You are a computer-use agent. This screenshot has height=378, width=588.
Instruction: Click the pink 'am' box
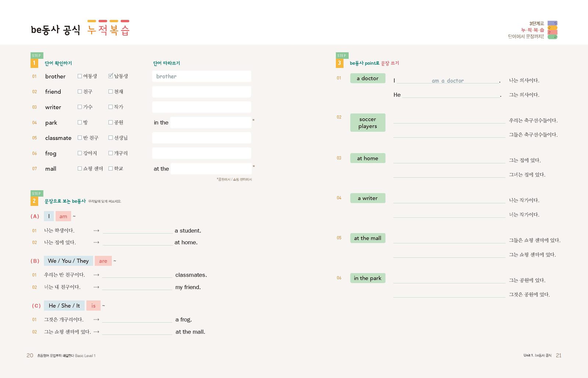63,216
